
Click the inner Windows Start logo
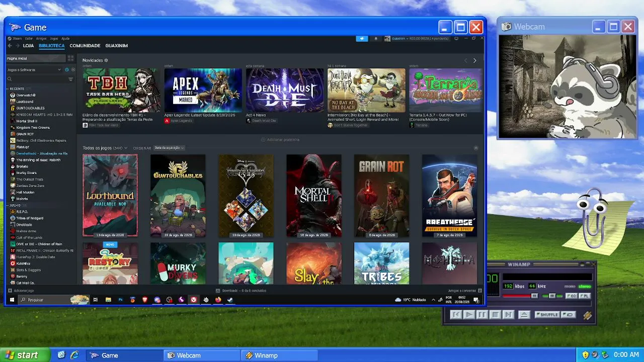(12, 300)
